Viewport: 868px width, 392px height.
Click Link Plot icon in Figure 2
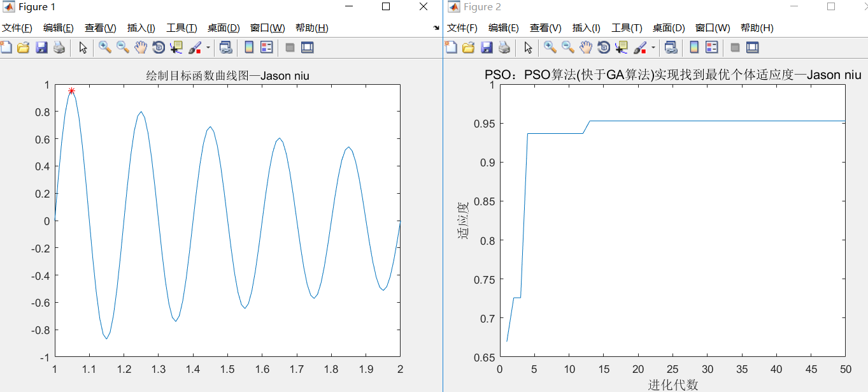click(x=671, y=47)
